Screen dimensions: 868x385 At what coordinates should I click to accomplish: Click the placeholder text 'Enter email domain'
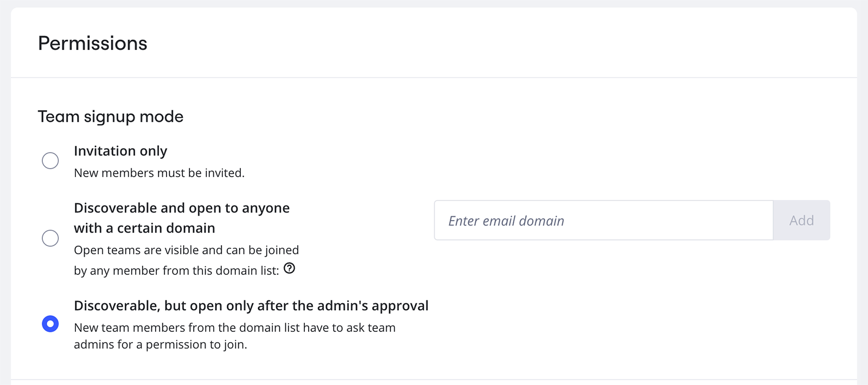[505, 221]
